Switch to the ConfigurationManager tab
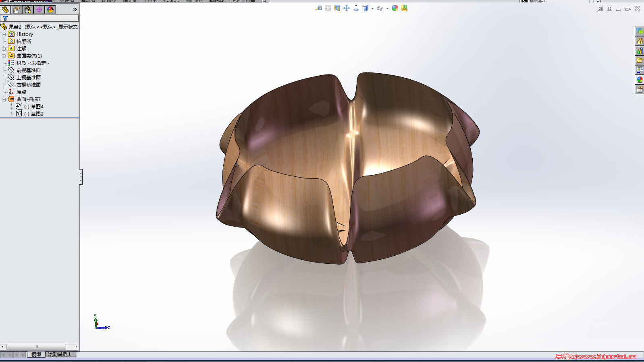This screenshot has width=644, height=362. (28, 10)
